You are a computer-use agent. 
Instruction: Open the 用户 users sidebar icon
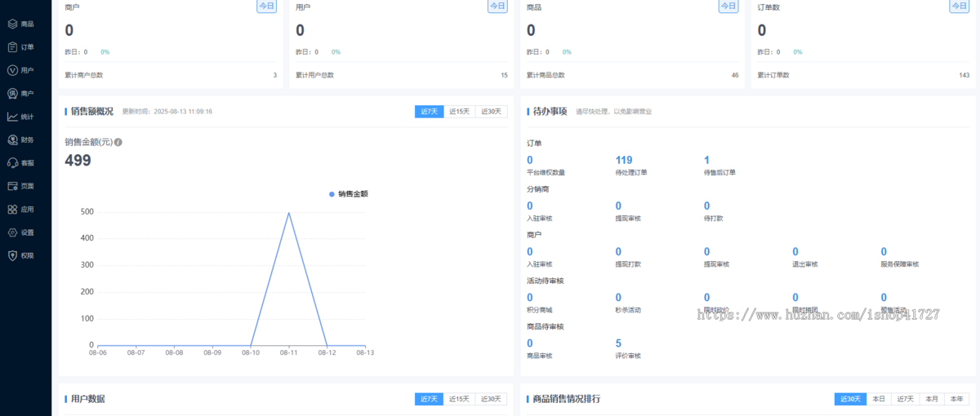(13, 70)
